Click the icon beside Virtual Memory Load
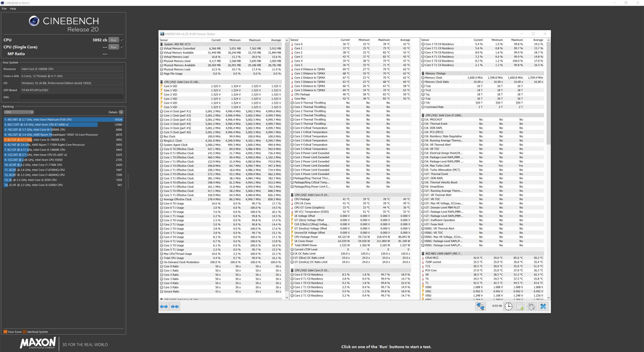 (x=161, y=57)
